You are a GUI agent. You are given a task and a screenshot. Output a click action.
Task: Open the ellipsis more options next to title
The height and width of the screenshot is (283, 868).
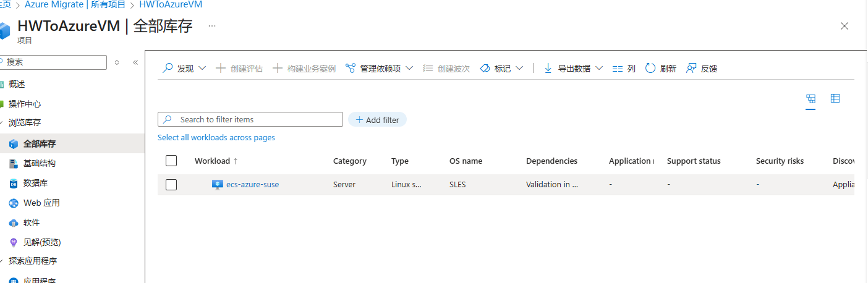click(x=212, y=26)
